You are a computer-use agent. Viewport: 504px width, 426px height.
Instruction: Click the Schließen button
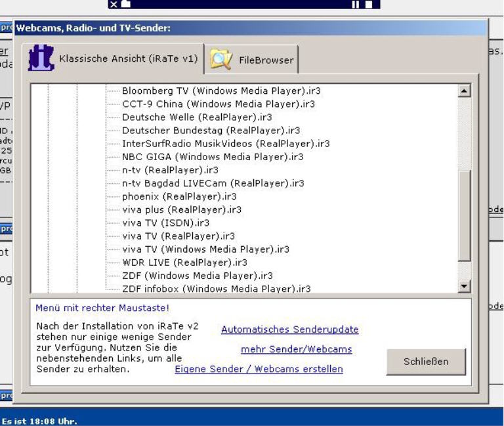click(426, 362)
